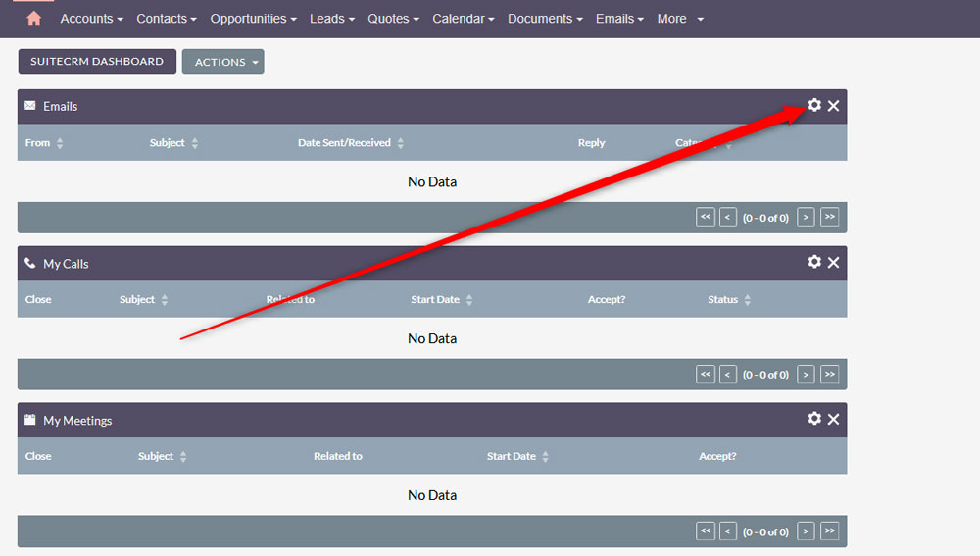Open the Actions dropdown button
Viewport: 980px width, 556px height.
point(223,62)
